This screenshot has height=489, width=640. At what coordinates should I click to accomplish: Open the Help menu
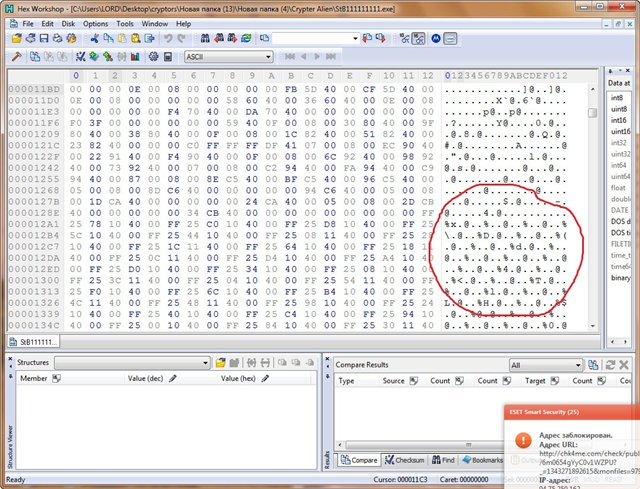point(183,24)
